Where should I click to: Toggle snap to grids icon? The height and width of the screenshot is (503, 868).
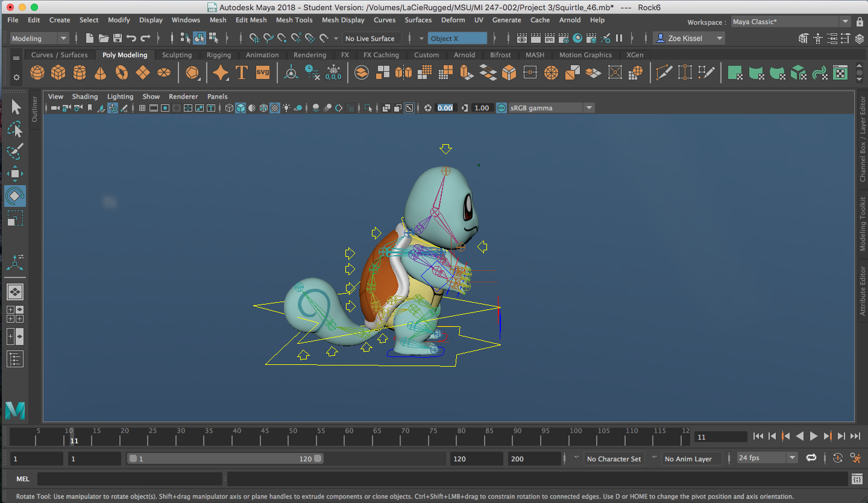point(254,38)
